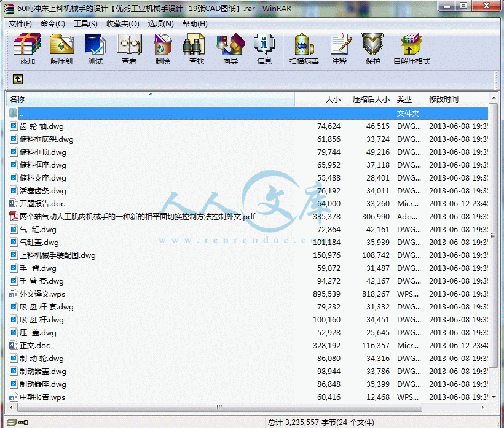The width and height of the screenshot is (504, 428).
Task: Select file 储料框底架.dwg
Action: click(46, 139)
